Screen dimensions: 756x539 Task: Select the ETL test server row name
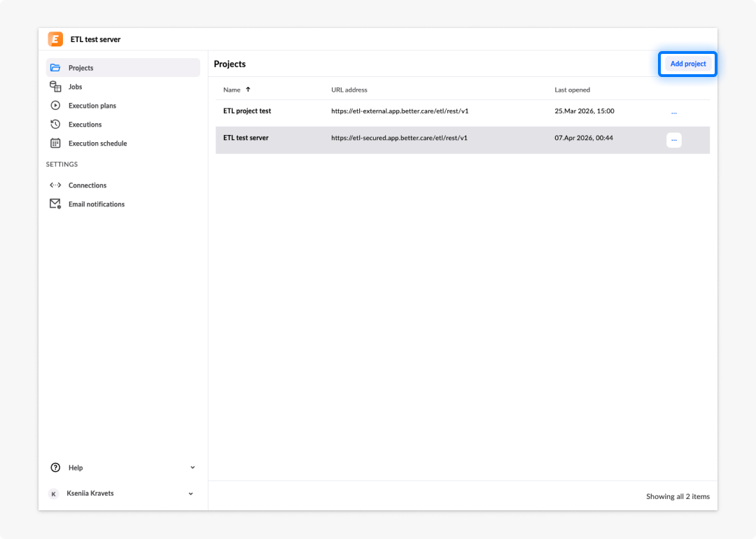(x=246, y=138)
